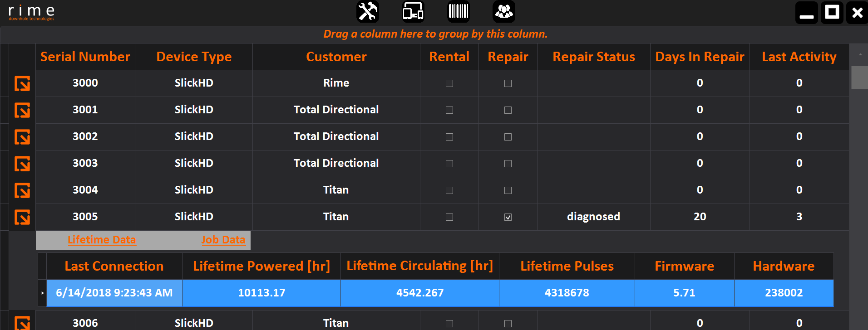Uncheck Repair checkbox for serial 3005

point(508,217)
